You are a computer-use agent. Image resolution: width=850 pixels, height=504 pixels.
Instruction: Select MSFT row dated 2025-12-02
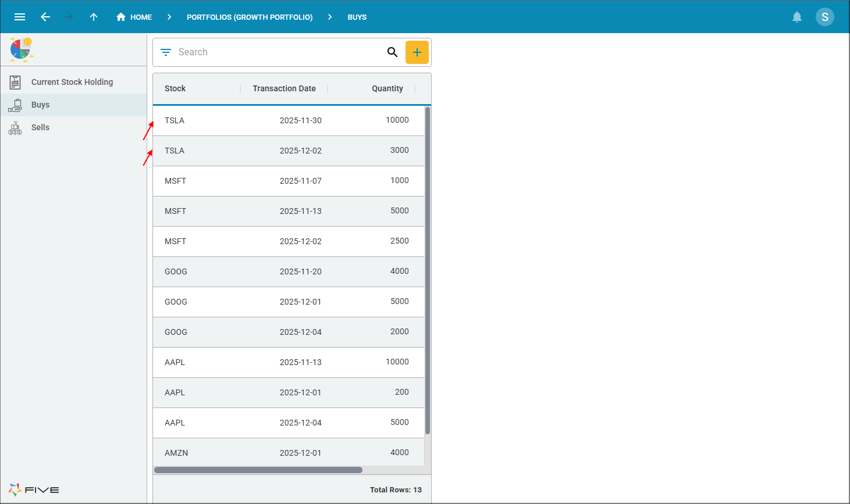[x=289, y=241]
